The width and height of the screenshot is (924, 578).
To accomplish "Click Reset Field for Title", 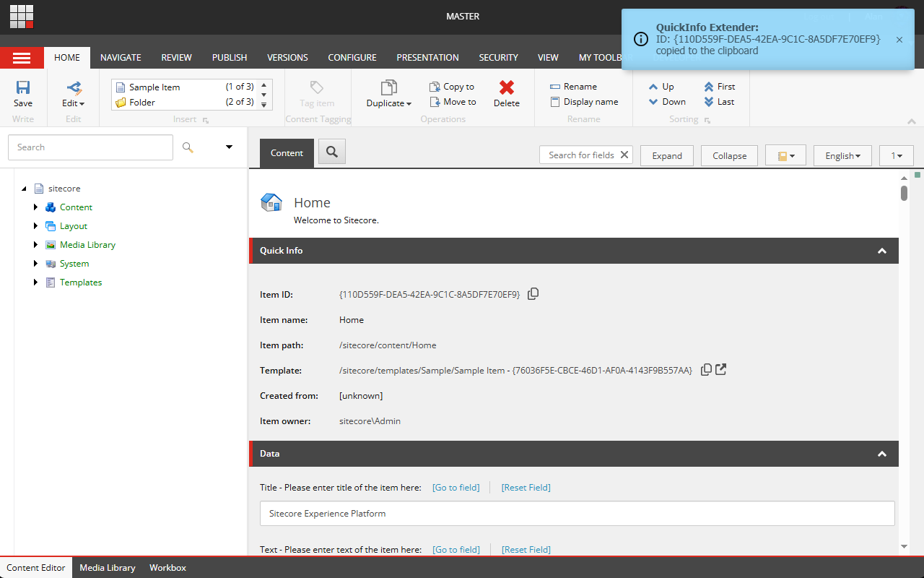I will click(526, 488).
